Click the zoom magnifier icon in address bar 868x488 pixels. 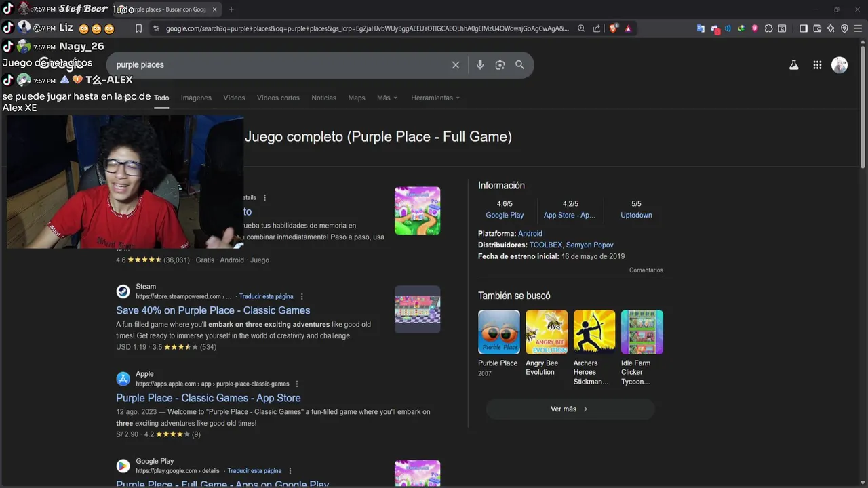(x=581, y=28)
